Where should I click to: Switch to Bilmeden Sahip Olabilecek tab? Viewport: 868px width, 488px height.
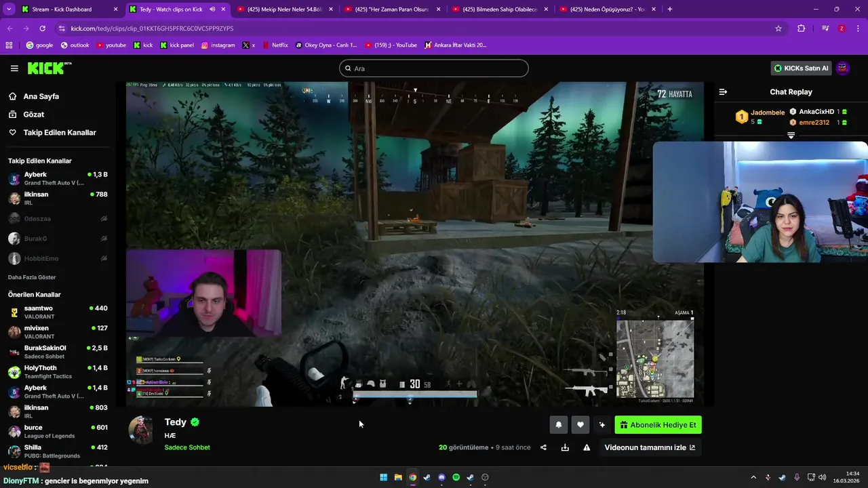pyautogui.click(x=500, y=9)
